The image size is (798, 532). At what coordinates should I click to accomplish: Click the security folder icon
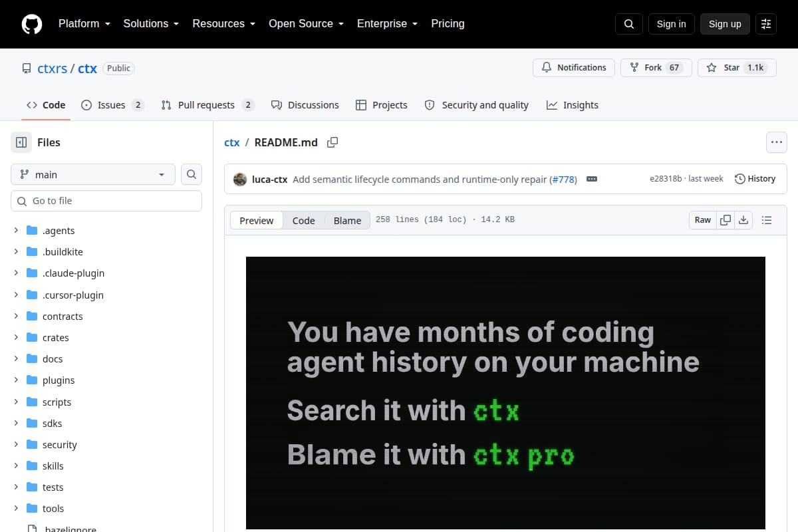coord(32,445)
